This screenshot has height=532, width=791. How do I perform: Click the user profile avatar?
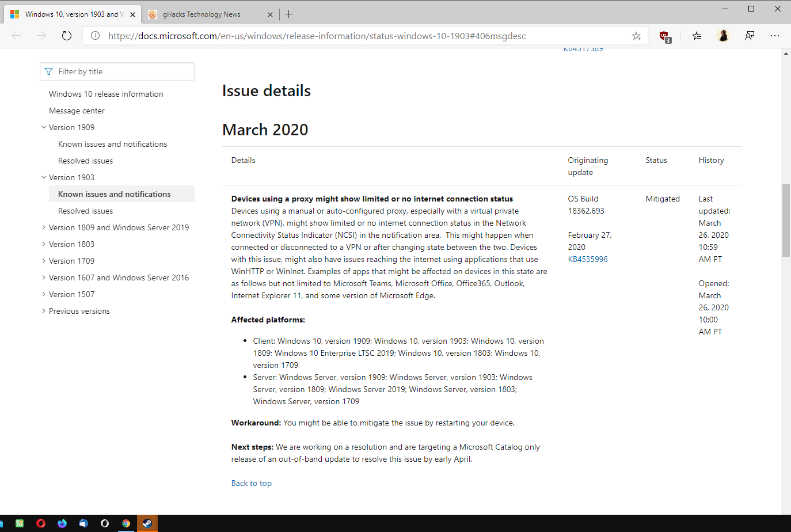click(x=723, y=36)
